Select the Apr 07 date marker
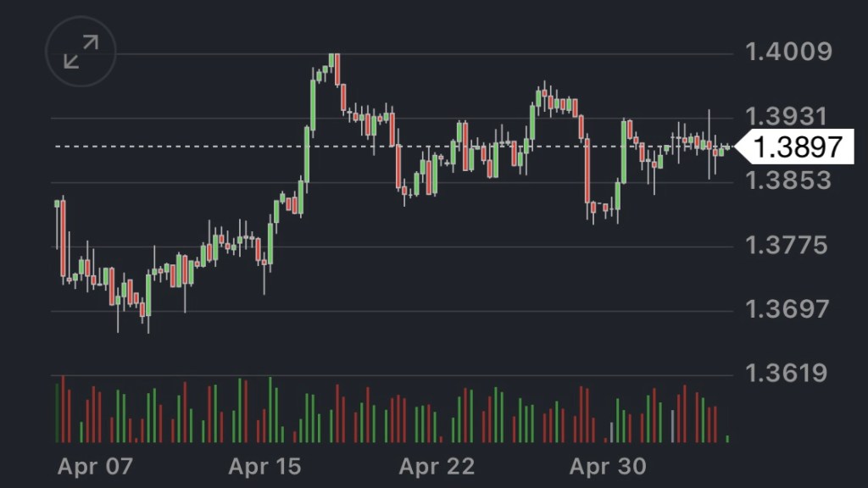The height and width of the screenshot is (488, 868). (96, 466)
